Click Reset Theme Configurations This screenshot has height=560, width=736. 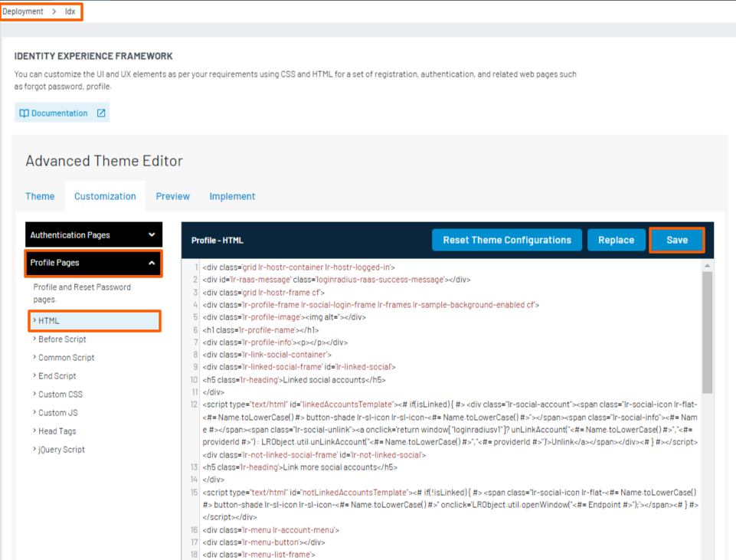[x=506, y=240]
